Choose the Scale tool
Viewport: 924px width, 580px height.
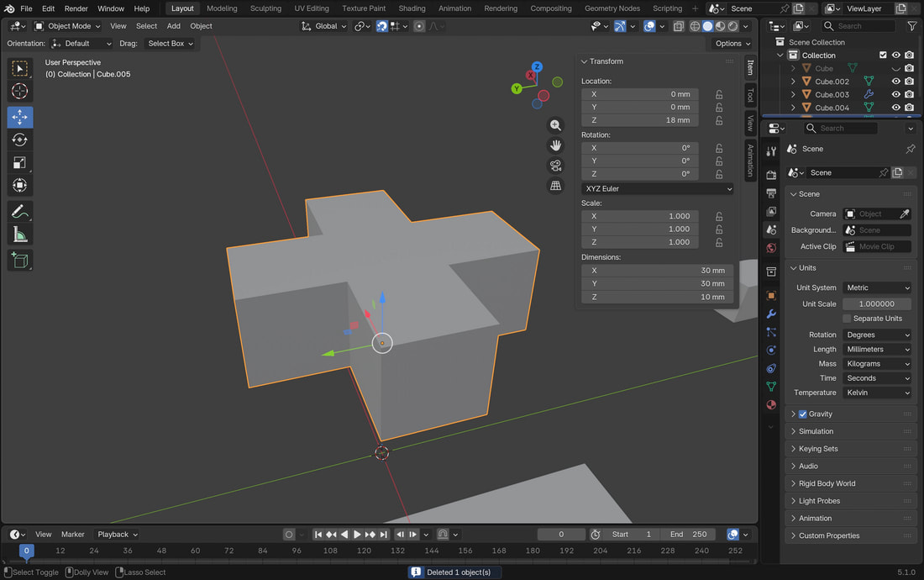pos(20,163)
